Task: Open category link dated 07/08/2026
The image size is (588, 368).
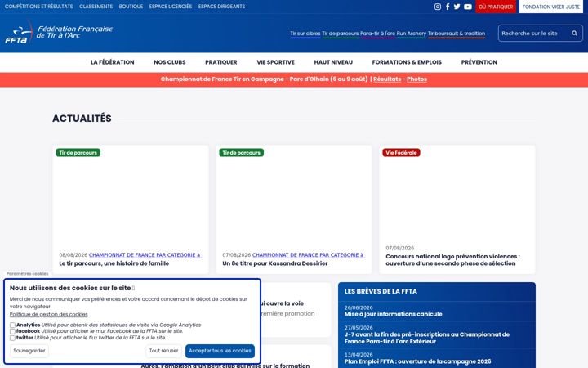Action: (x=309, y=255)
